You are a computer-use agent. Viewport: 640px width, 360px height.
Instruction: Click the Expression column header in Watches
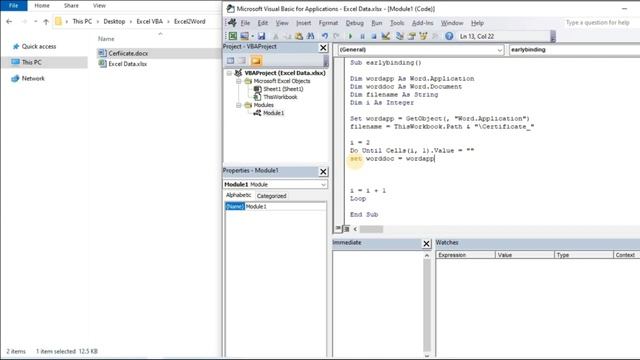click(466, 255)
